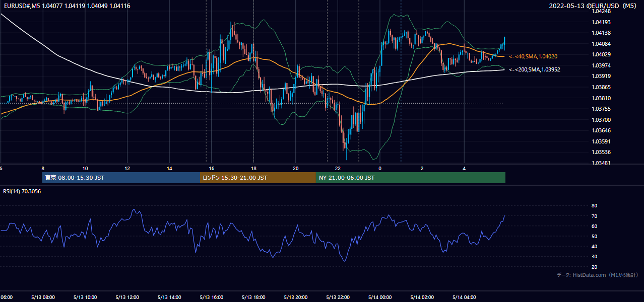Click price axis value 1.03536
The image size is (644, 302).
[601, 152]
